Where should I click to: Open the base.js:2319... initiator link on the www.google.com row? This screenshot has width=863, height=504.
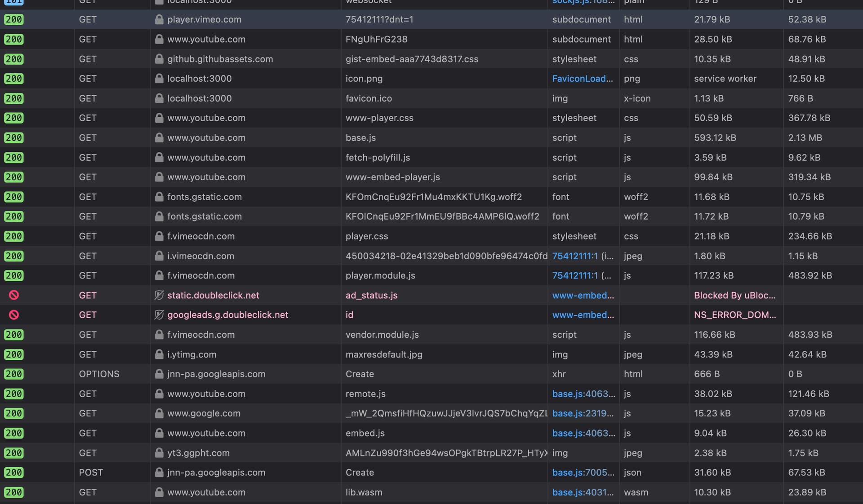coord(583,413)
